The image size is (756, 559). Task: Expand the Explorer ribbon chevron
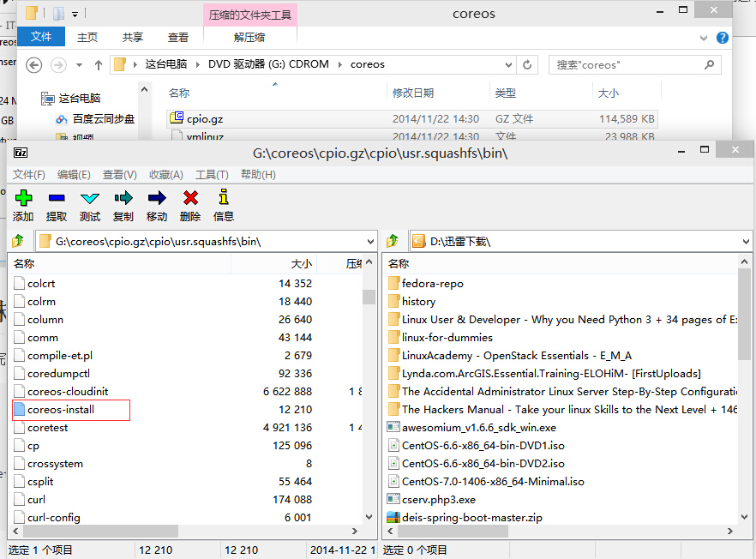tap(704, 38)
